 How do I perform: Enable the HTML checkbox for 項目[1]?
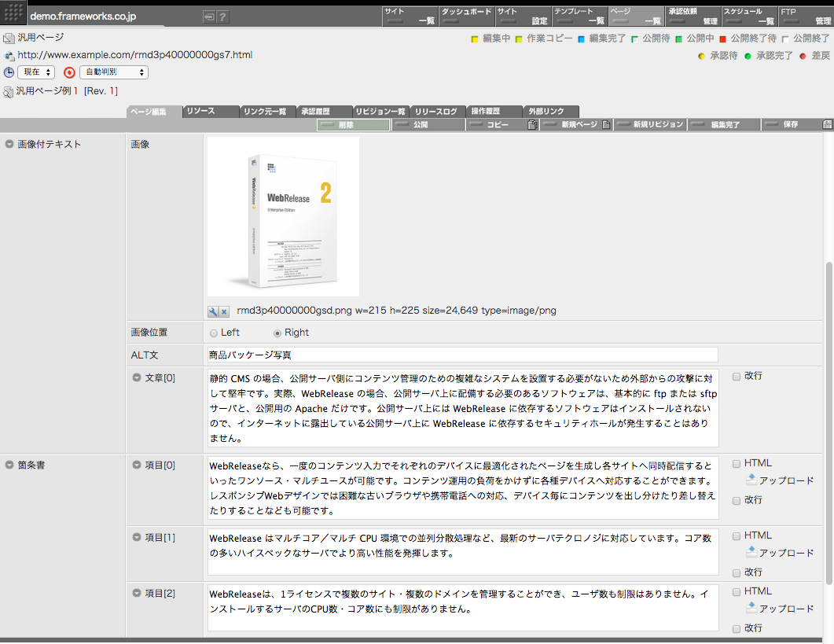click(x=737, y=536)
